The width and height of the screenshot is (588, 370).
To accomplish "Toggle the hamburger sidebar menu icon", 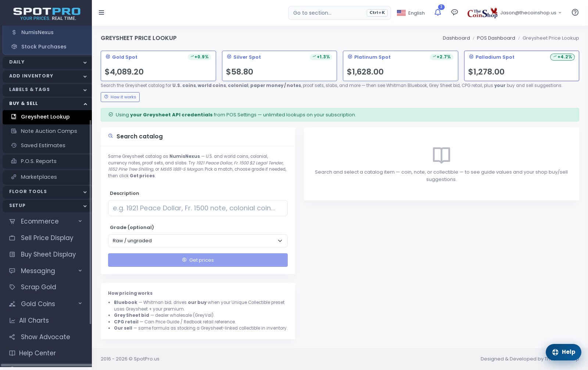I will point(101,12).
